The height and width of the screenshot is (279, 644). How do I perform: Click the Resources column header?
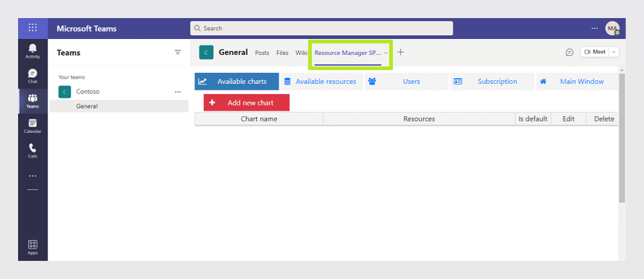419,119
